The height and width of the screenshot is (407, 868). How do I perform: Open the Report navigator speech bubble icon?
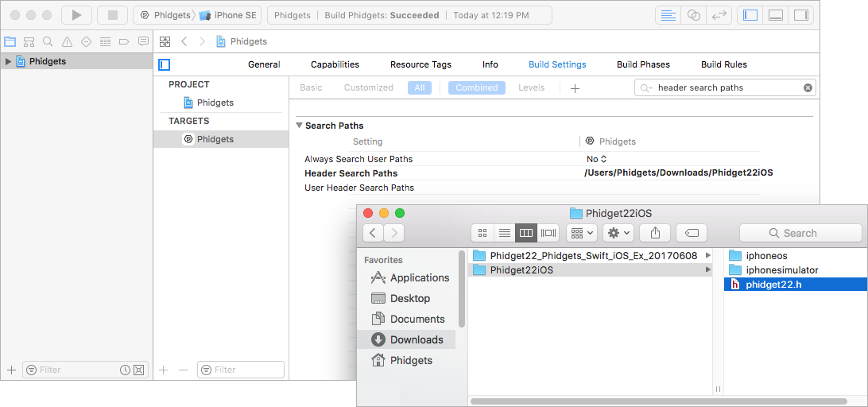click(x=143, y=41)
